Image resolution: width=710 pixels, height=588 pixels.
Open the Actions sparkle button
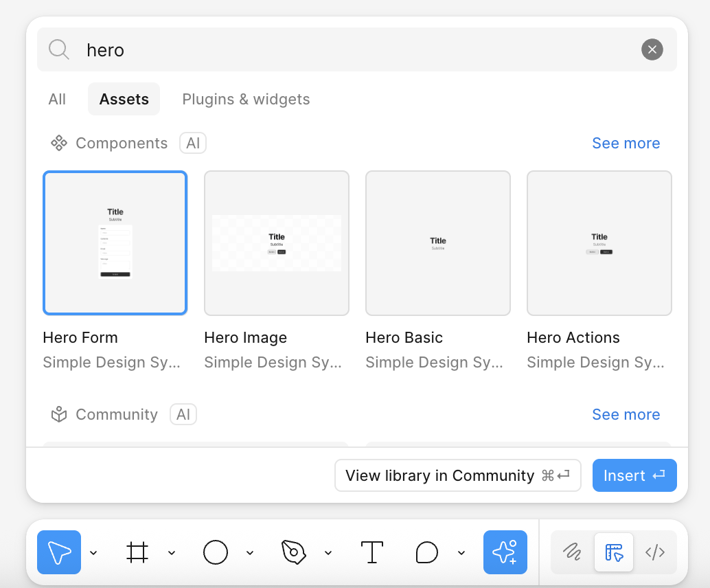(505, 552)
